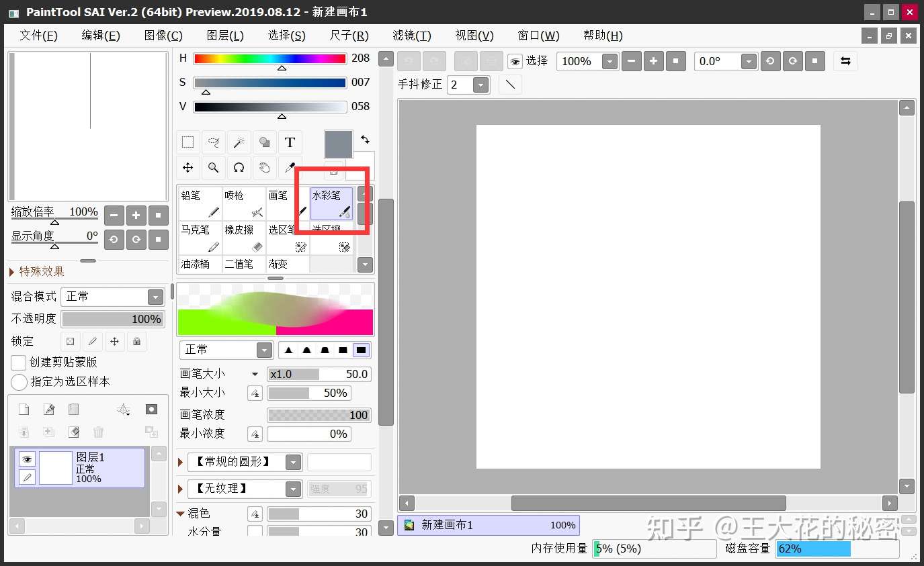This screenshot has height=566, width=924.
Task: Create a new layer
Action: [x=24, y=408]
